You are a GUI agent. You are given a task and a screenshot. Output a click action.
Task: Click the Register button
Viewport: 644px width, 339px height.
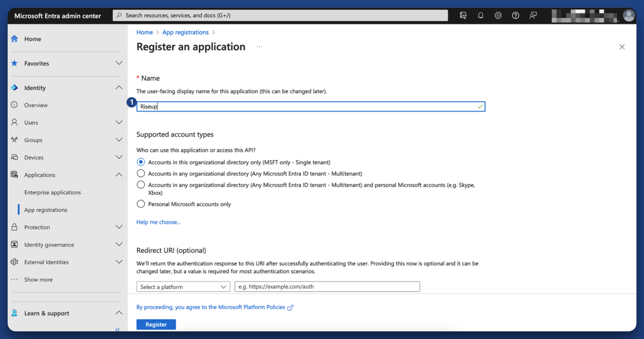156,324
